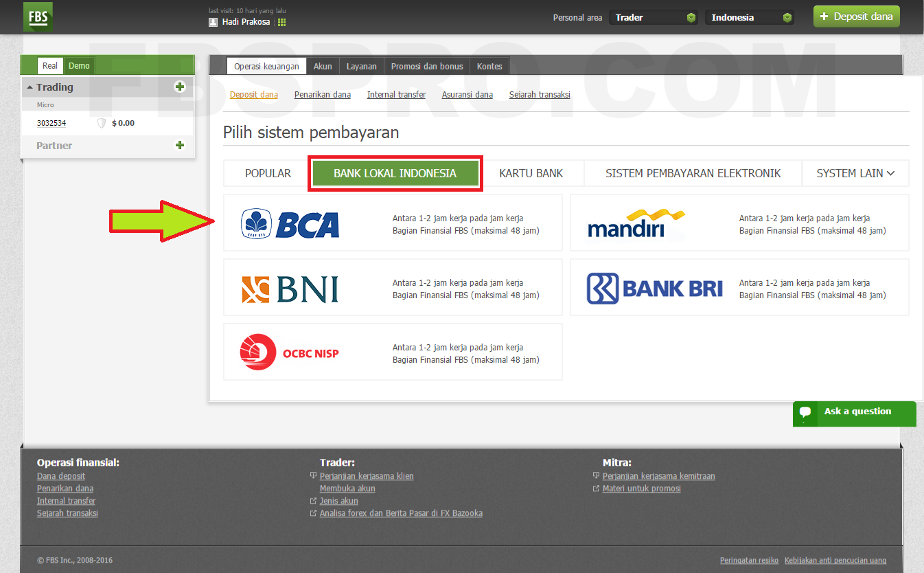924x573 pixels.
Task: Open footer Internal transfer link
Action: (67, 501)
